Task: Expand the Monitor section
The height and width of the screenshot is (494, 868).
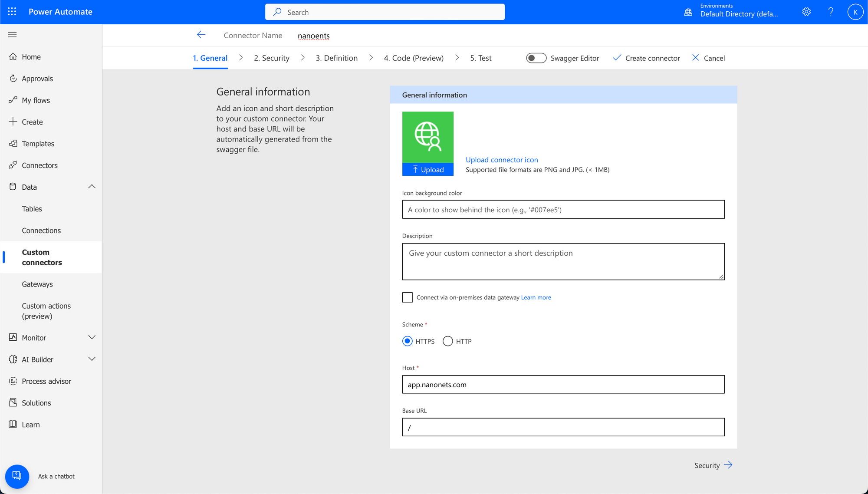Action: point(92,337)
